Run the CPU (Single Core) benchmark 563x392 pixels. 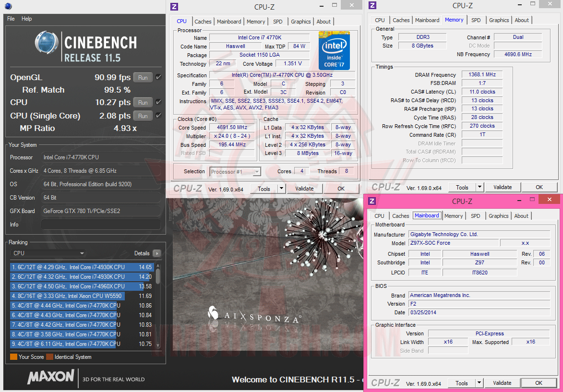(143, 116)
